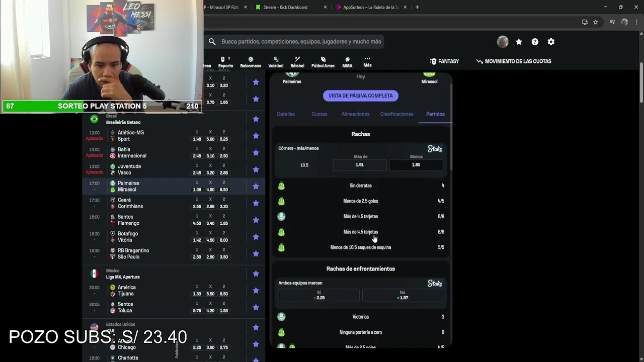Toggle favorite star for Atlético-MG vs Sport
The width and height of the screenshot is (644, 362).
tap(256, 136)
